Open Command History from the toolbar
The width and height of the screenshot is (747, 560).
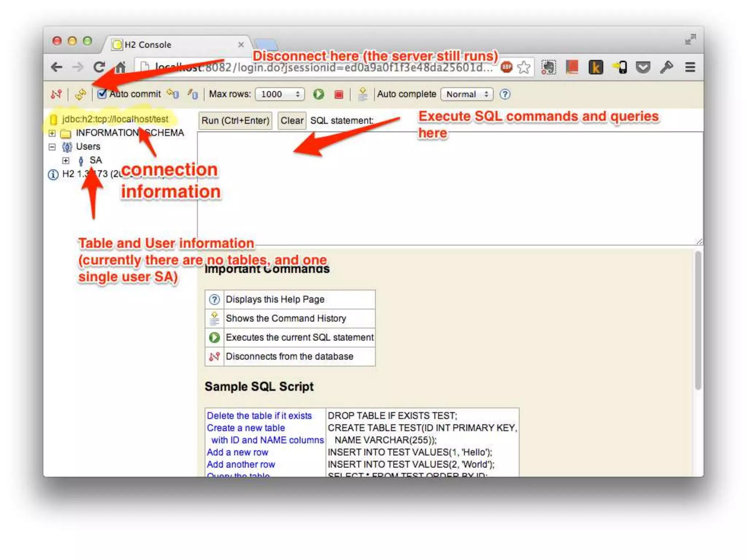[363, 94]
